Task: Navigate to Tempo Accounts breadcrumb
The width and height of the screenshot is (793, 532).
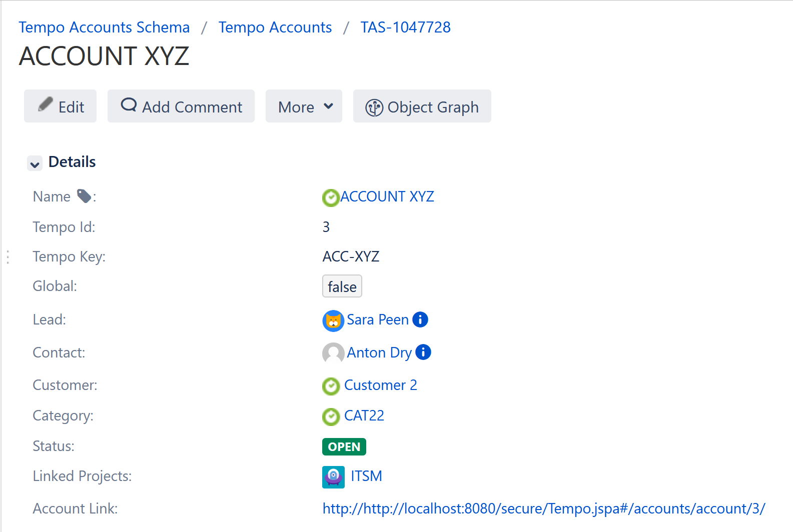Action: click(275, 27)
